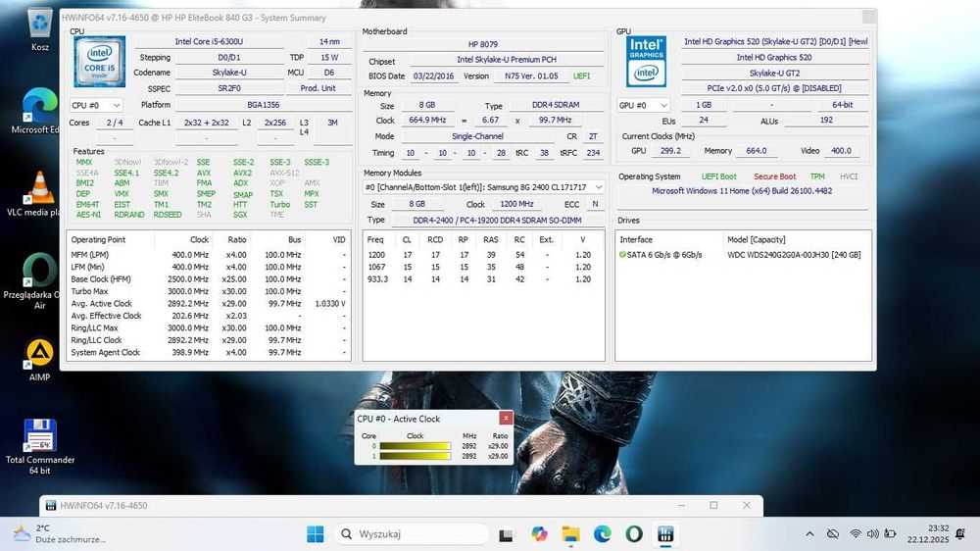This screenshot has width=980, height=551.
Task: Select the 933.3 memory timing frequency row
Action: coord(483,279)
